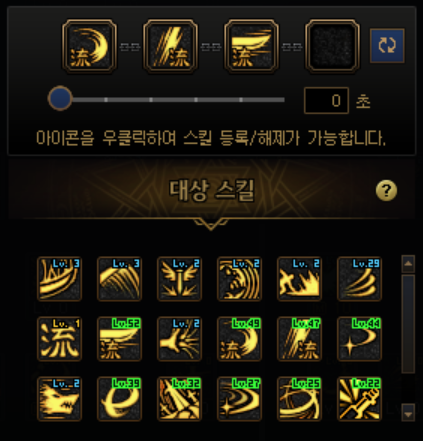Click the blue slider handle knob
This screenshot has width=423, height=441.
(60, 98)
